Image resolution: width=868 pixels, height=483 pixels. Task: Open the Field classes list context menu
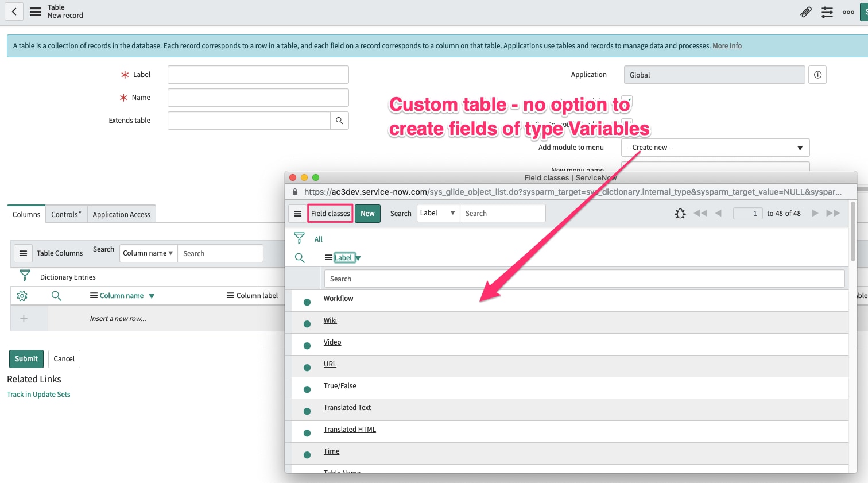(x=297, y=213)
